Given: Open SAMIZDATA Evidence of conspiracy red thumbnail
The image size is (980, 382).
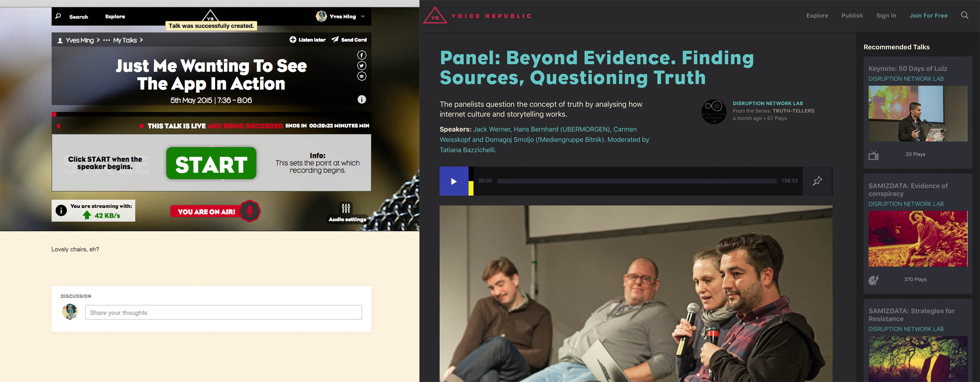Looking at the screenshot, I should click(x=918, y=239).
